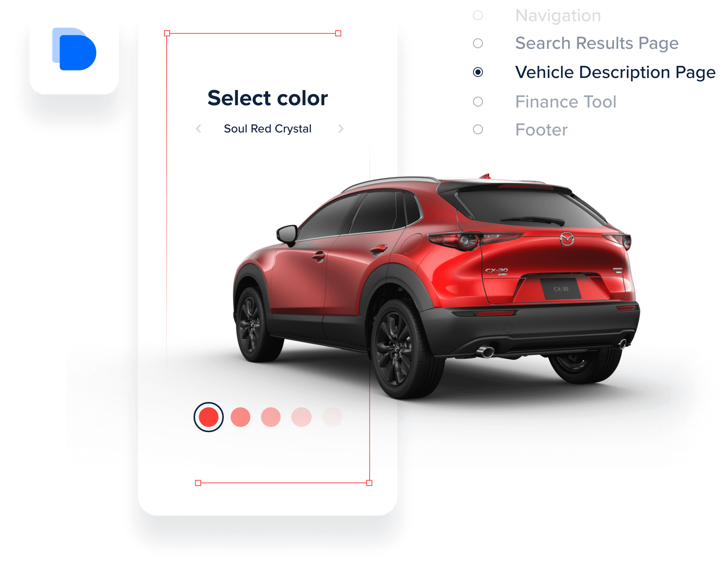Select the second pink color dot

271,416
